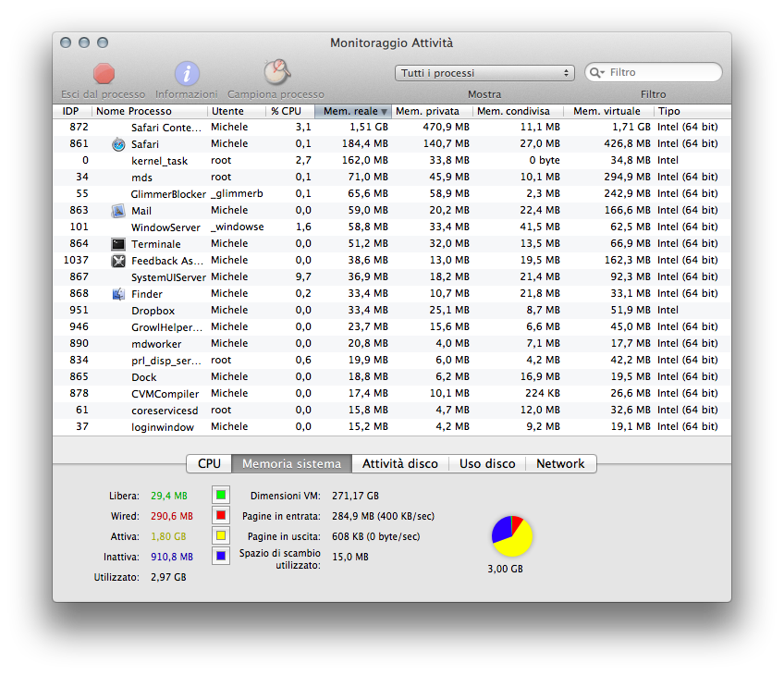This screenshot has width=784, height=675.
Task: Select the kernel_task process row
Action: [391, 161]
